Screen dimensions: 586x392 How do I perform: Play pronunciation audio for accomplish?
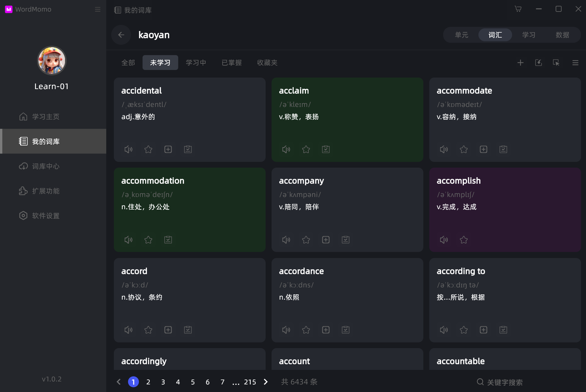point(444,240)
